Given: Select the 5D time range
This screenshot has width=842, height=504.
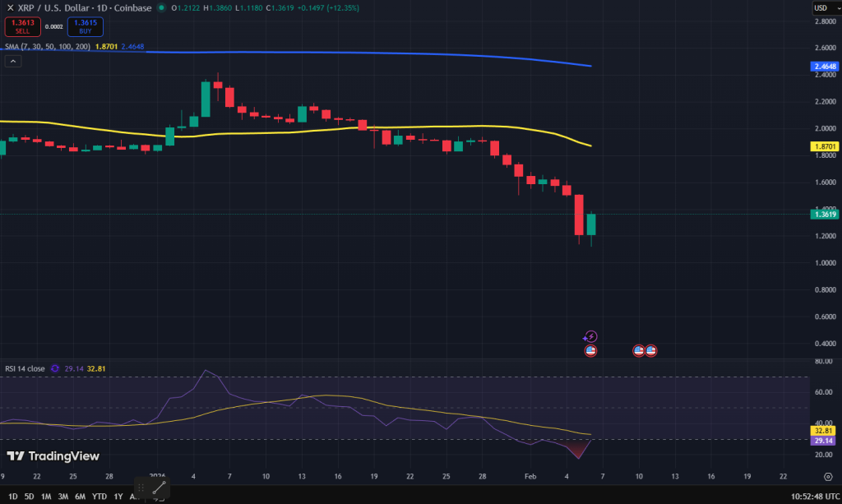Looking at the screenshot, I should coord(29,497).
